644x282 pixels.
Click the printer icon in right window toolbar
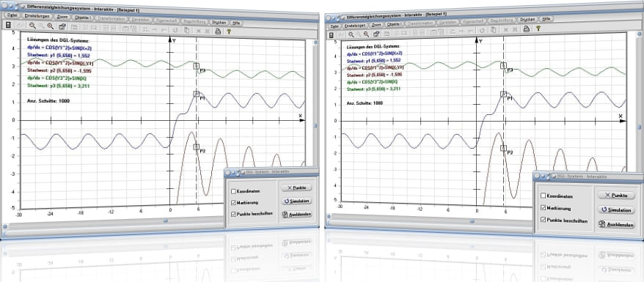click(526, 29)
